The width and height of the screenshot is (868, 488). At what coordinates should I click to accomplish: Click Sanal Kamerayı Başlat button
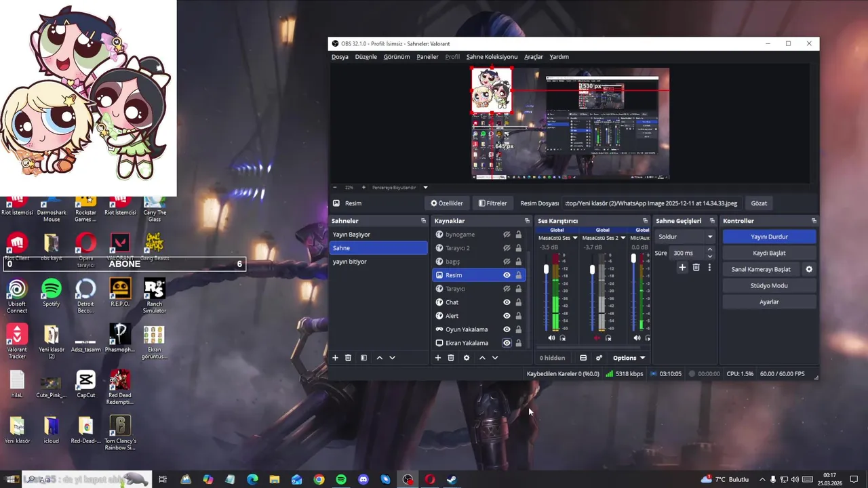click(761, 269)
